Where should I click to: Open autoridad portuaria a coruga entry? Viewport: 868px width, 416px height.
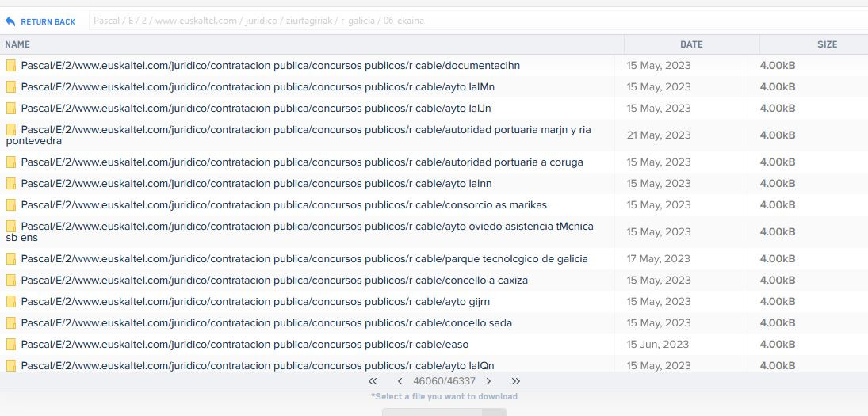[x=302, y=162]
